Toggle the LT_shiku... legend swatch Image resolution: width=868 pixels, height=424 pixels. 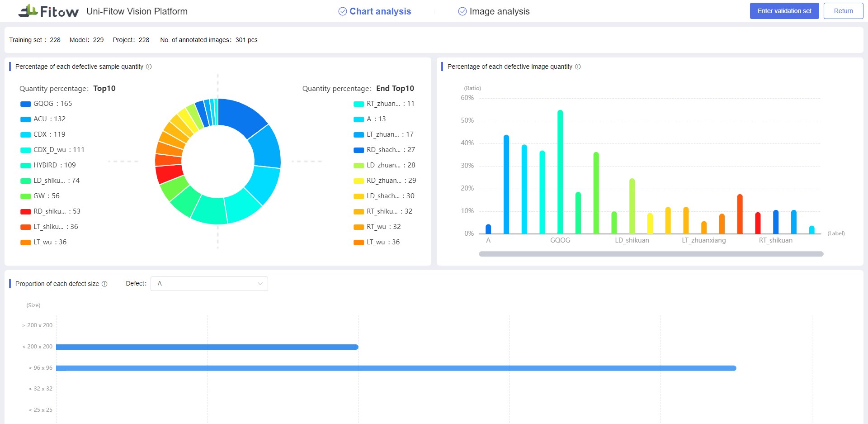[x=25, y=227]
